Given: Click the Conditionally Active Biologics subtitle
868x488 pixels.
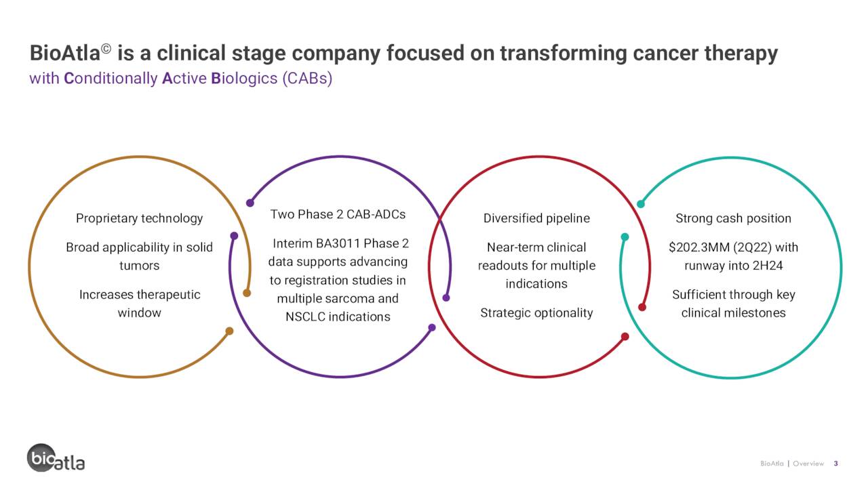Looking at the screenshot, I should point(180,79).
